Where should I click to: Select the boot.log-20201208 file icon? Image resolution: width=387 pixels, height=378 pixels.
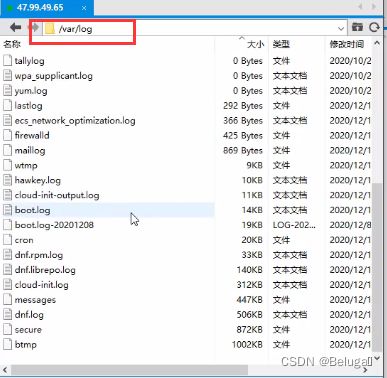[7, 225]
